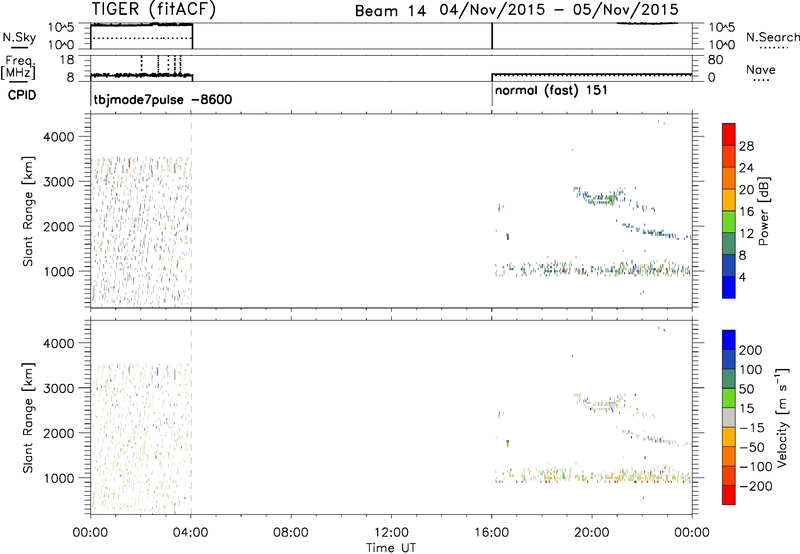
Task: Click the 80 tick on Nave axis
Action: (715, 60)
